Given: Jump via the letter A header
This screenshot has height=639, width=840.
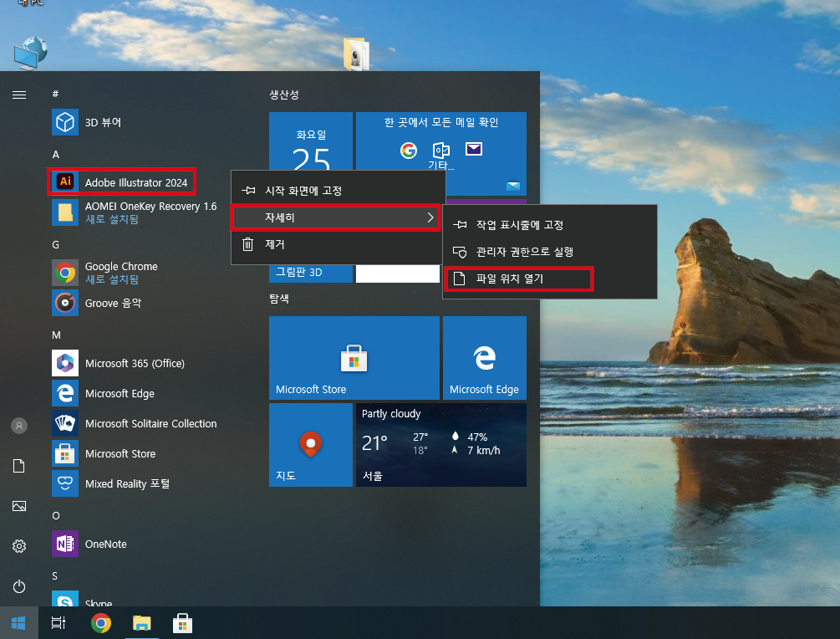Looking at the screenshot, I should 56,155.
